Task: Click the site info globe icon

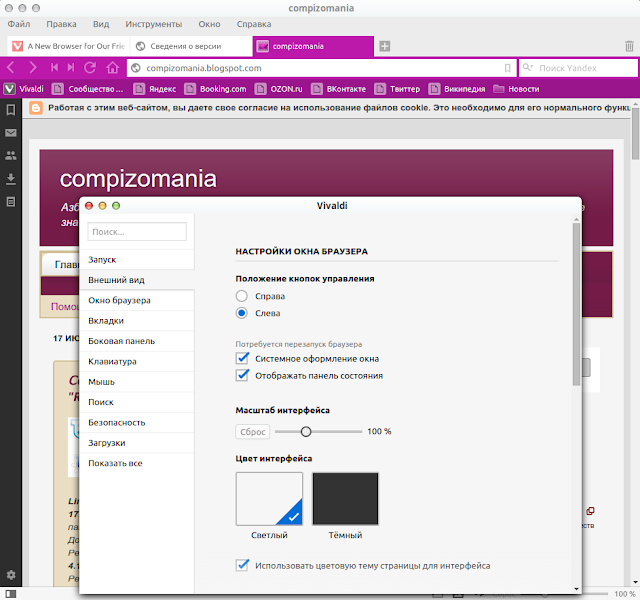Action: tap(136, 68)
